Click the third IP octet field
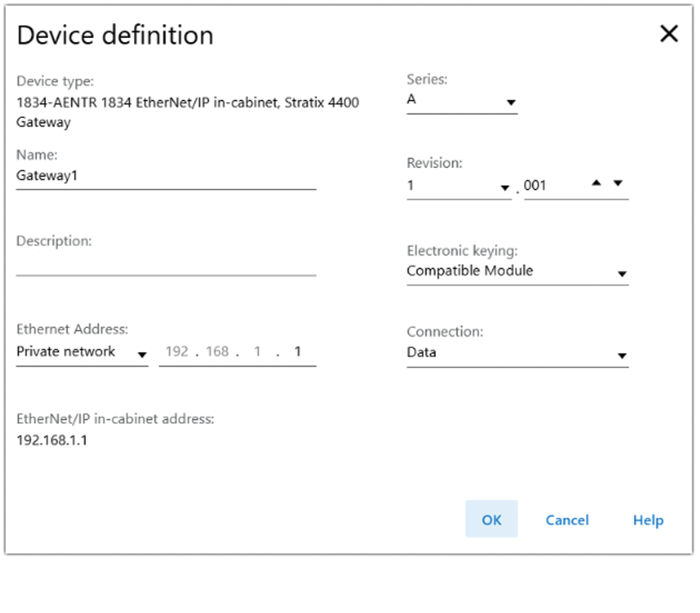This screenshot has width=700, height=613. click(x=257, y=352)
